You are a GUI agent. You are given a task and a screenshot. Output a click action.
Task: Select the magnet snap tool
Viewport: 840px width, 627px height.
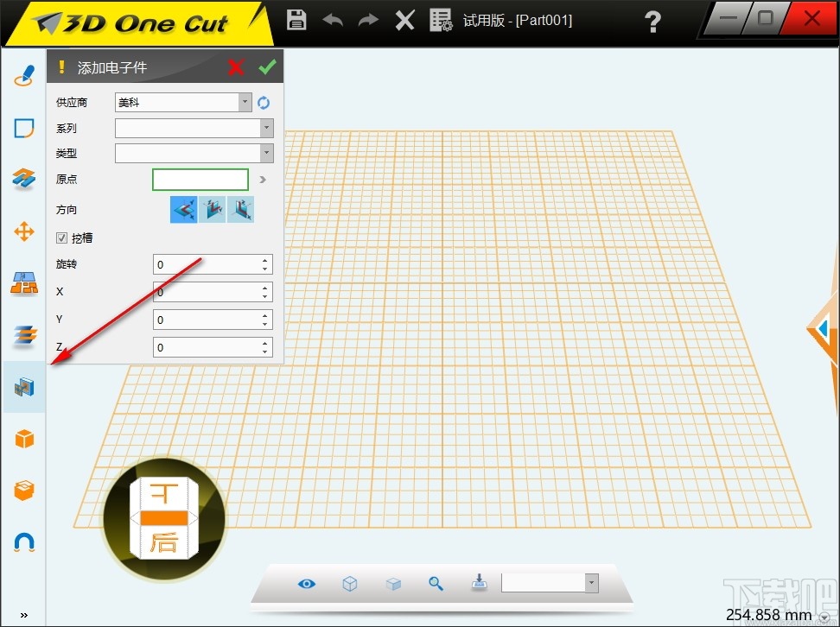pyautogui.click(x=24, y=541)
